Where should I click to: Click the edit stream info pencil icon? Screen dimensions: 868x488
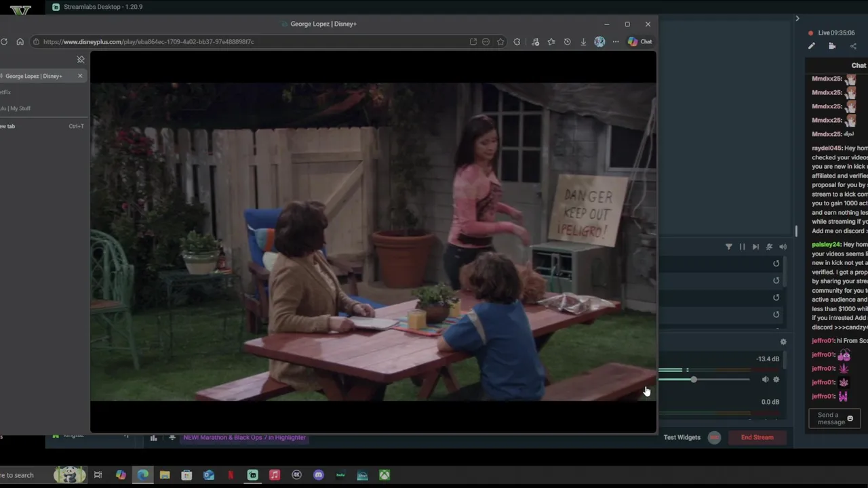point(812,46)
